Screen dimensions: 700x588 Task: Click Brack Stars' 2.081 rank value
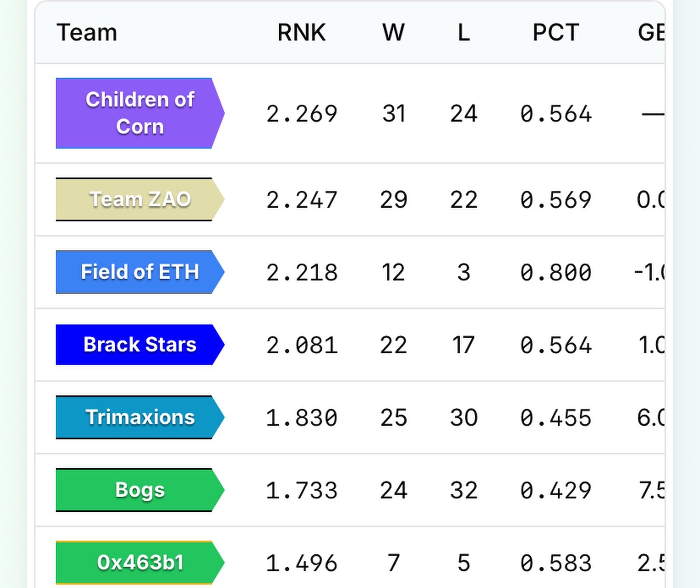point(302,345)
